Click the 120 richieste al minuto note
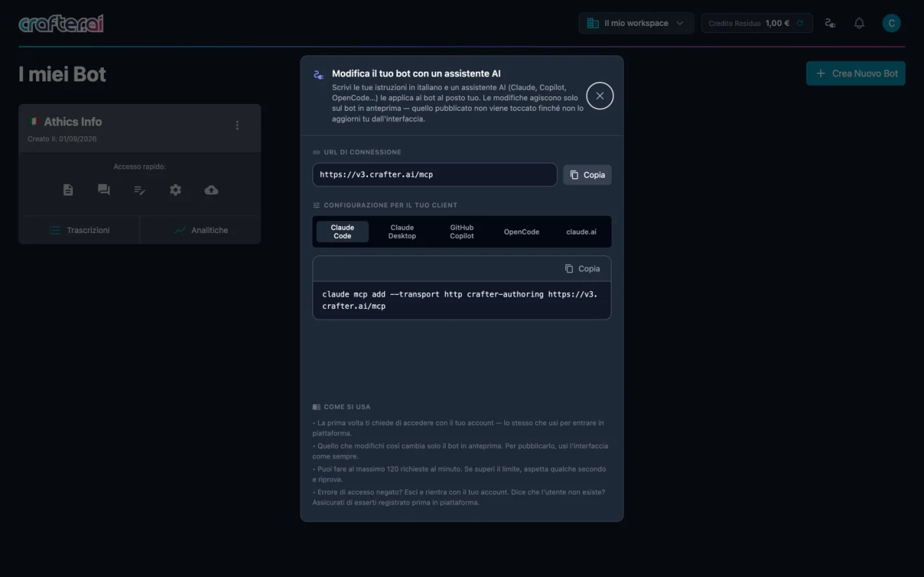Screen dimensions: 924x577 tap(460, 474)
